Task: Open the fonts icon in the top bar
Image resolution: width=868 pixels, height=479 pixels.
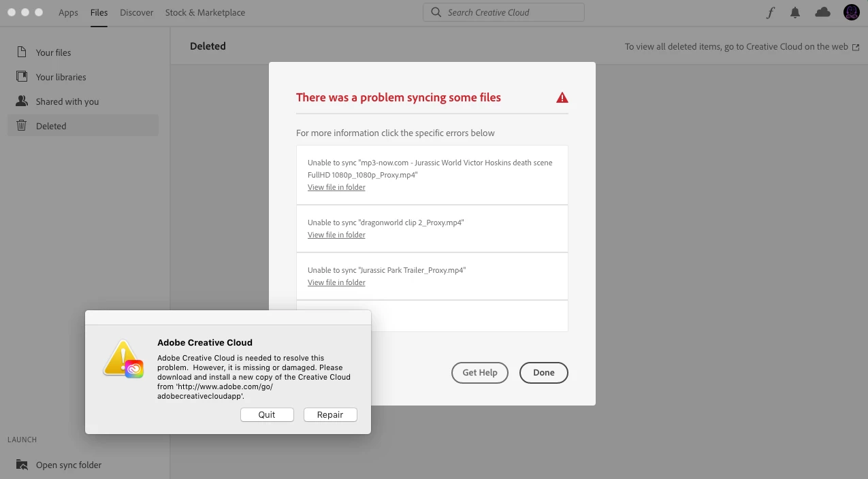Action: [x=771, y=12]
